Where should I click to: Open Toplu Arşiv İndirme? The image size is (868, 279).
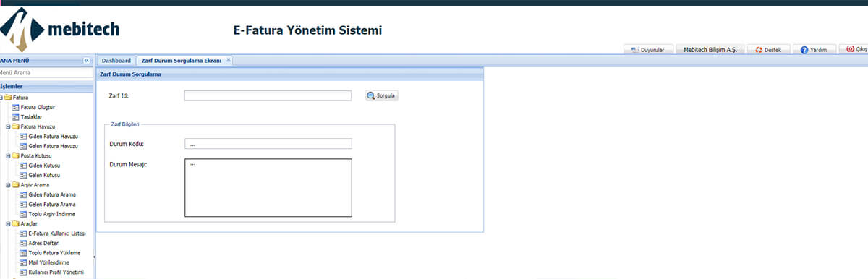(x=51, y=214)
